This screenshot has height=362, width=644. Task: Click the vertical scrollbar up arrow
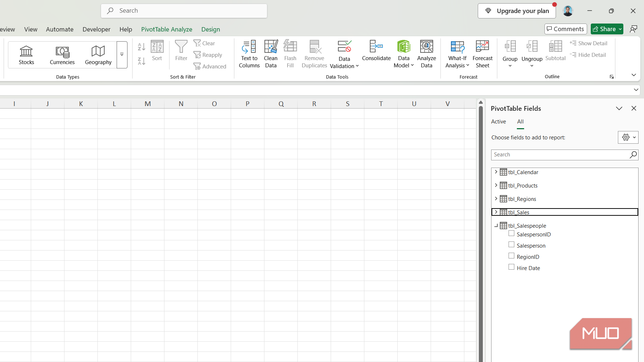481,102
